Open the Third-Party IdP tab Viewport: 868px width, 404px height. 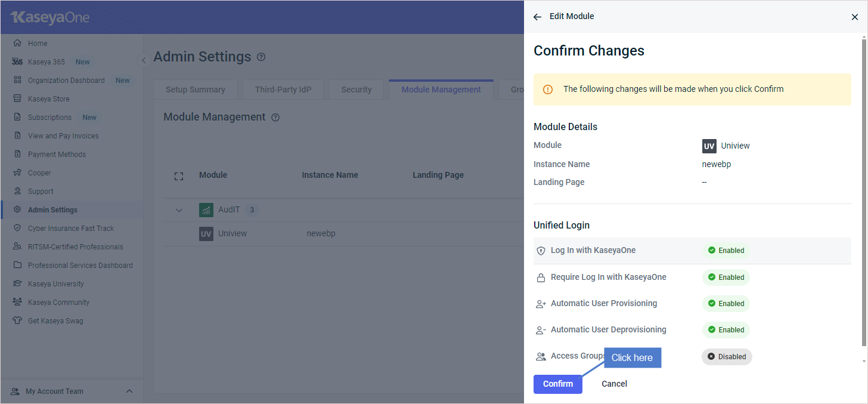[283, 90]
